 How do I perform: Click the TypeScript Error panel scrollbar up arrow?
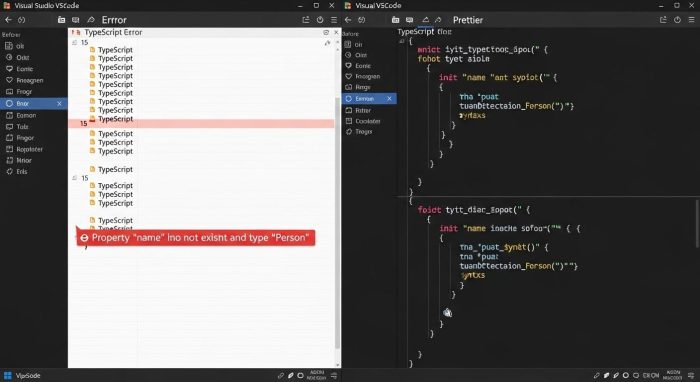pos(338,42)
